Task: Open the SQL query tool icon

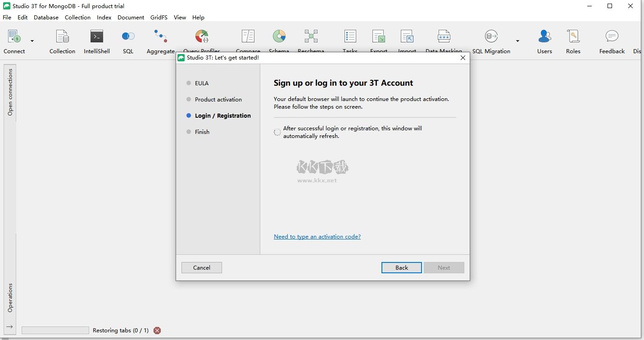Action: [x=128, y=36]
